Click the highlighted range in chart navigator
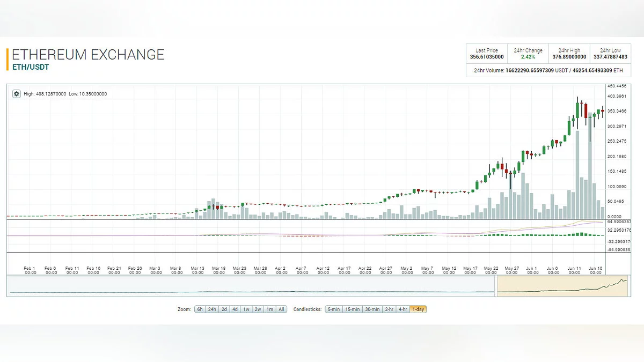This screenshot has width=644, height=362. 562,285
